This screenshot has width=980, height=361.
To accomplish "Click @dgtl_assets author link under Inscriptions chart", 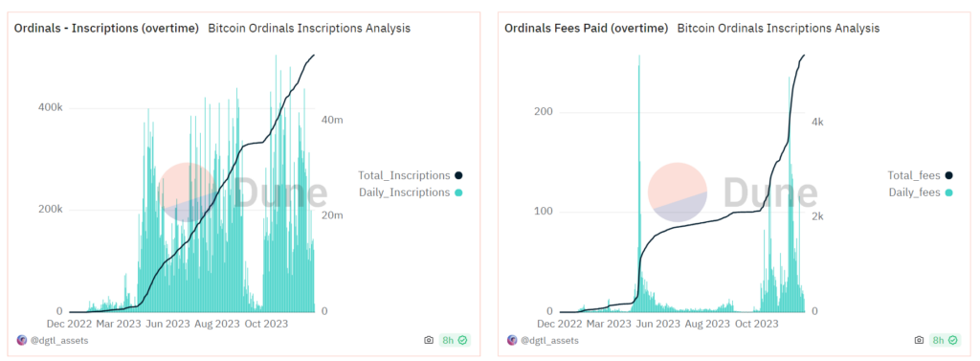I will click(59, 340).
